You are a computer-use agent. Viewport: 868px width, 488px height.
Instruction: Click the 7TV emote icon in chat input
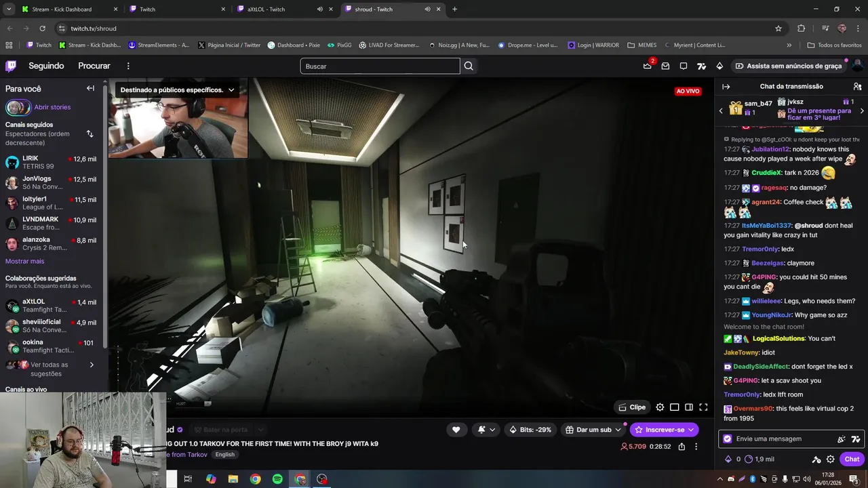(856, 439)
